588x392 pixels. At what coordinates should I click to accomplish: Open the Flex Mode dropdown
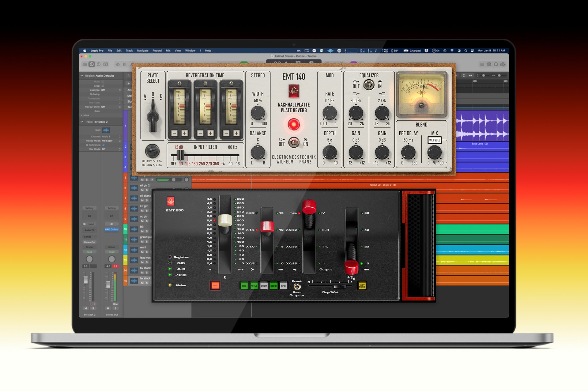(119, 149)
